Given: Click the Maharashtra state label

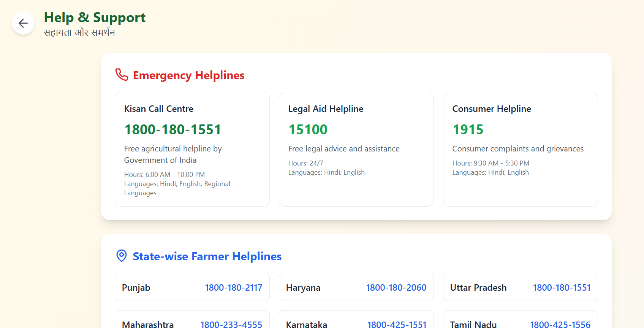Looking at the screenshot, I should point(148,325).
